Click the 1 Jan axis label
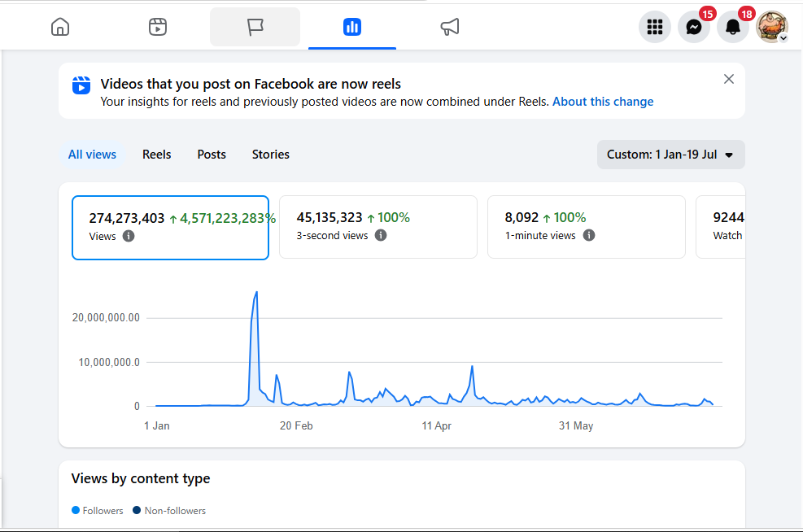This screenshot has height=532, width=803. tap(157, 425)
